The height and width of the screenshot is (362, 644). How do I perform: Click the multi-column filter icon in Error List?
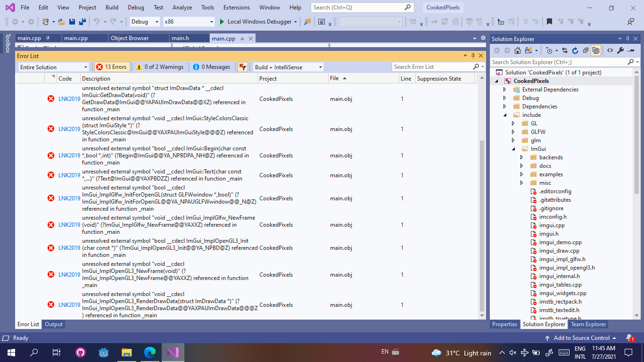pos(243,66)
